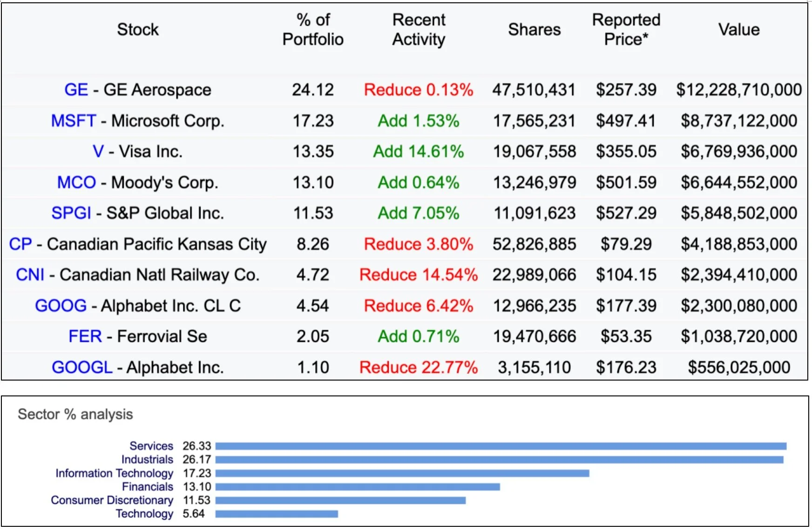
Task: Open the SPGI ticker link
Action: click(x=71, y=213)
